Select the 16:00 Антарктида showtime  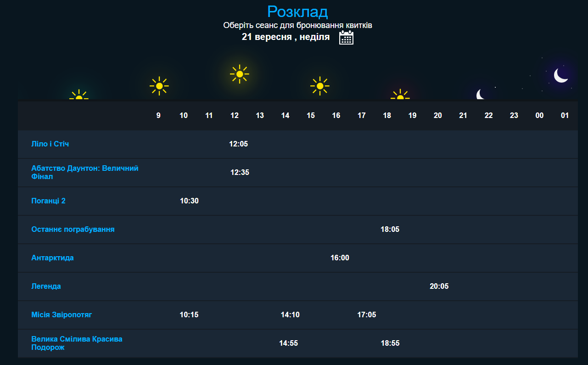click(340, 258)
